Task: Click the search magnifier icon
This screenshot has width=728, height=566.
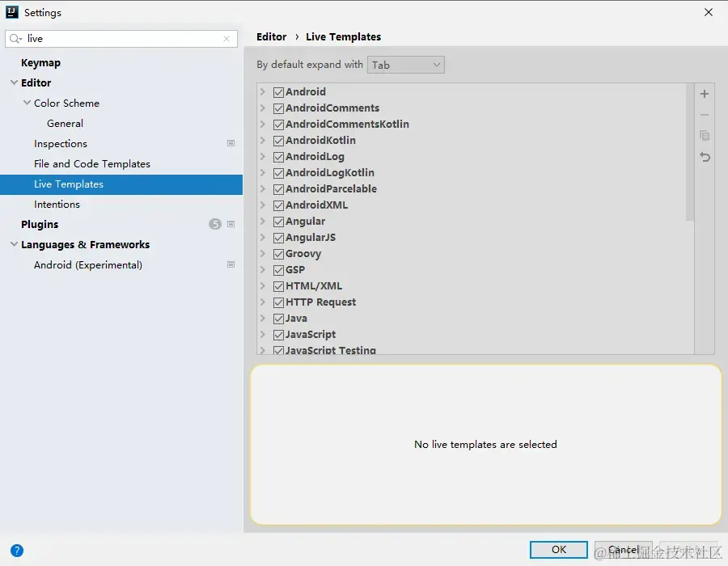Action: pyautogui.click(x=15, y=39)
